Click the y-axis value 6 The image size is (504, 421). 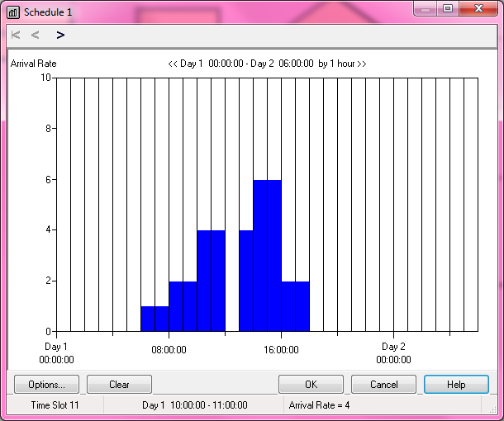click(x=48, y=179)
